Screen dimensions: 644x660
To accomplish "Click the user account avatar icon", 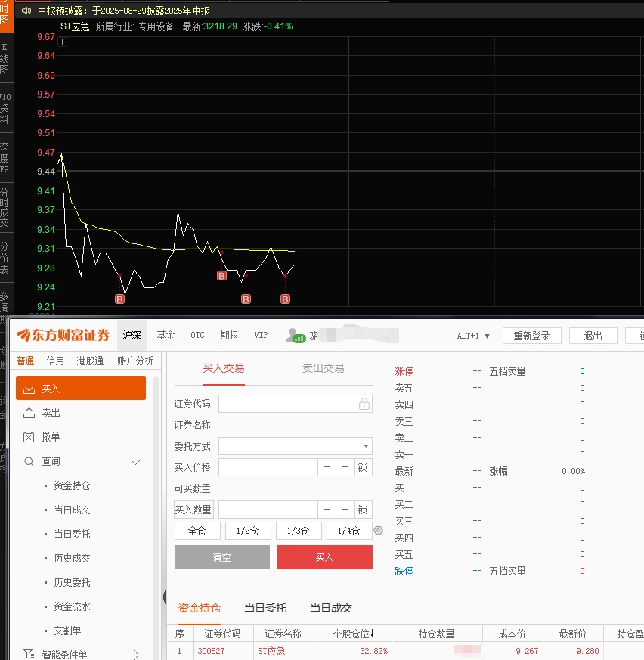I will (296, 336).
